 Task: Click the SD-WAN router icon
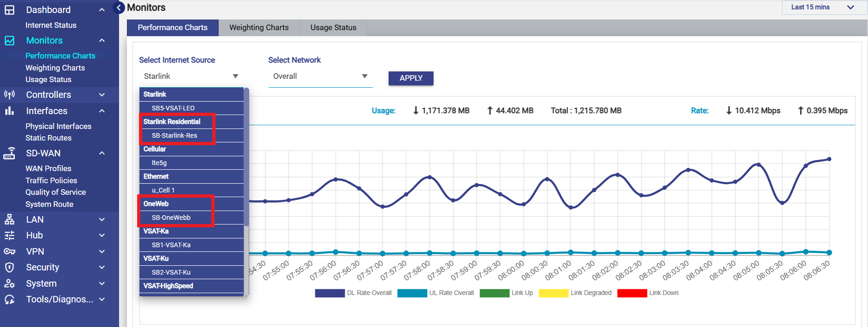click(9, 153)
